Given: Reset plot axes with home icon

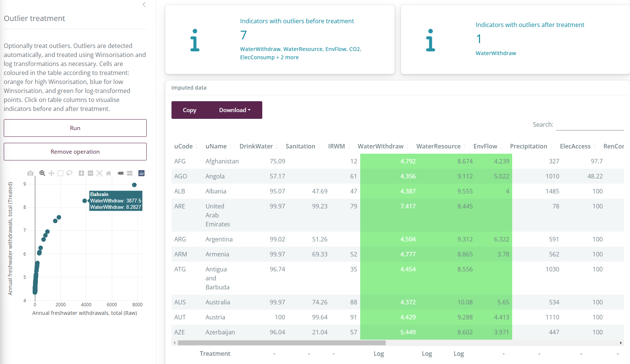Looking at the screenshot, I should tap(108, 173).
